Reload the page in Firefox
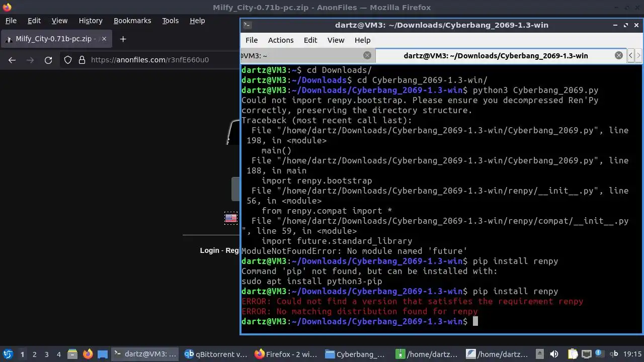 point(48,60)
